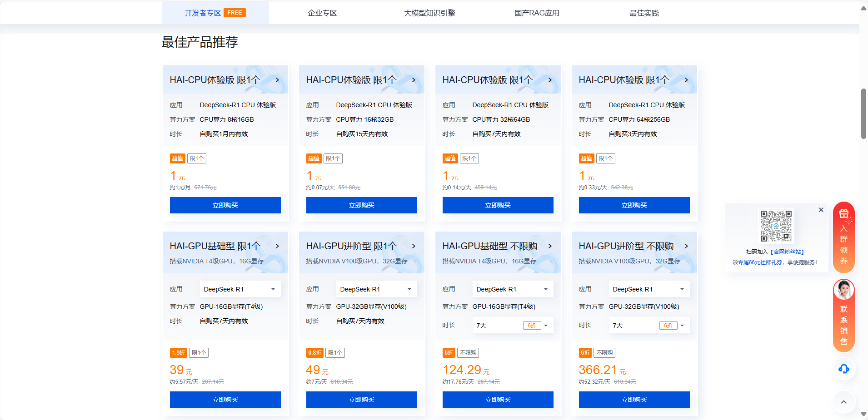This screenshot has width=868, height=420.
Task: Click the sales representative avatar
Action: pos(844,290)
